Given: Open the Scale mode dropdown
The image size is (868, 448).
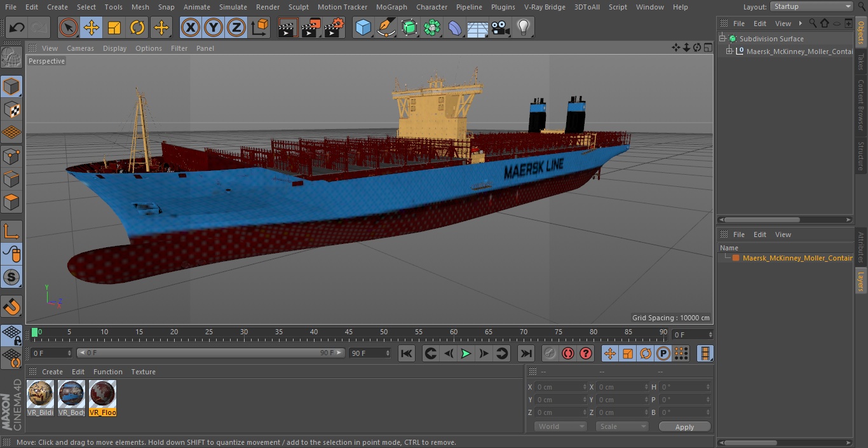Looking at the screenshot, I should coord(622,426).
